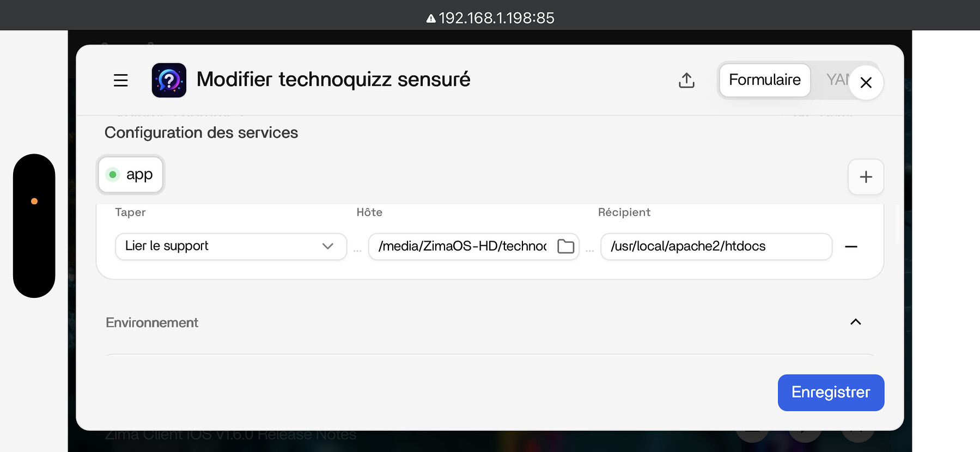This screenshot has height=452, width=980.
Task: Remove the volume mapping with minus icon
Action: (x=851, y=247)
